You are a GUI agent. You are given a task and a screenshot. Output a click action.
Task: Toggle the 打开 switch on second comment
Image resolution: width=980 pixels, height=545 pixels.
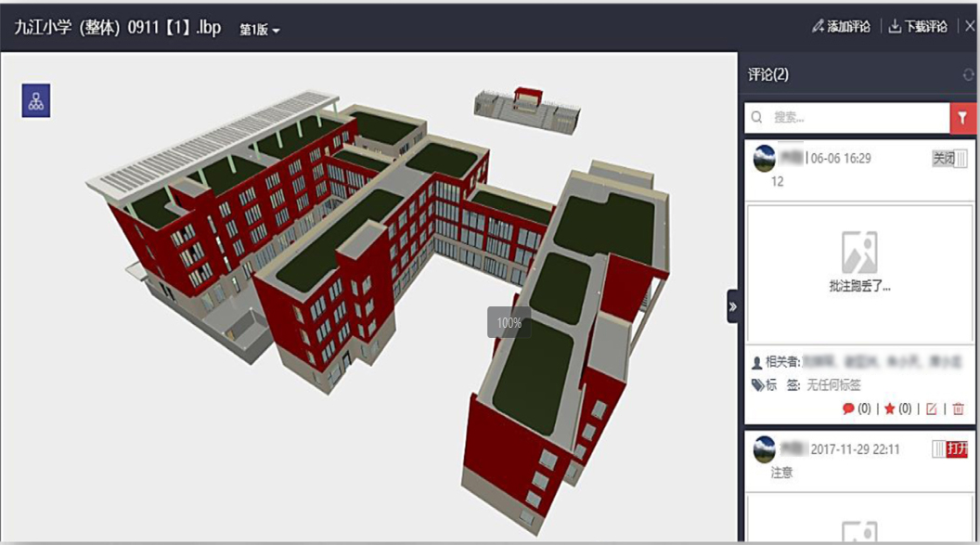(x=949, y=449)
